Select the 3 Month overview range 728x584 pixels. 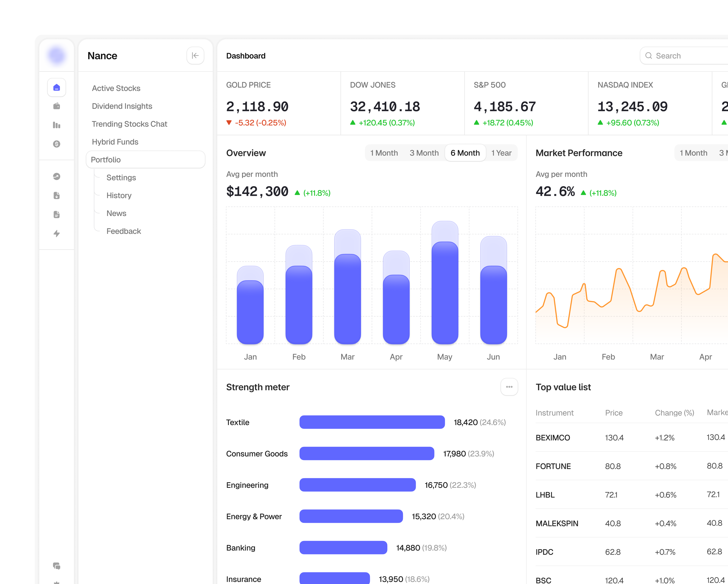point(424,153)
